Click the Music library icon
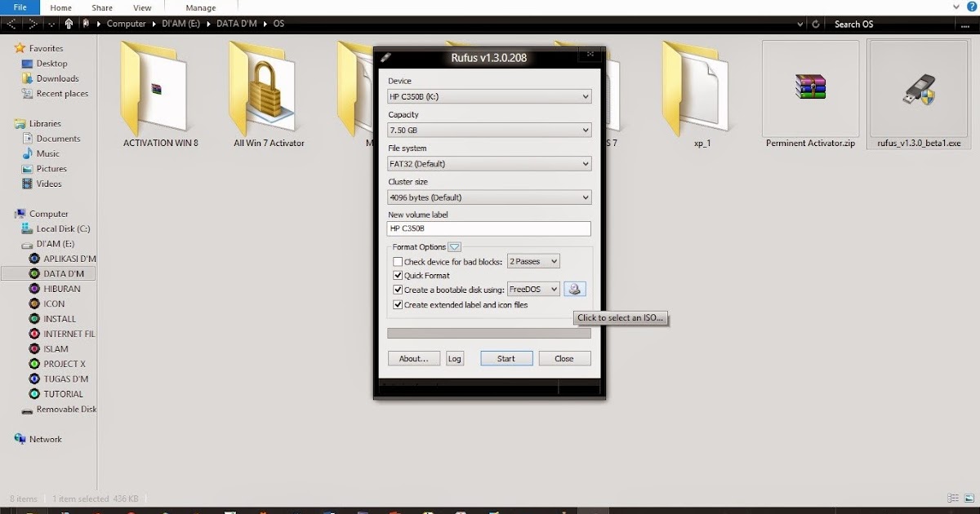Screen dimensions: 980x514 pos(29,153)
